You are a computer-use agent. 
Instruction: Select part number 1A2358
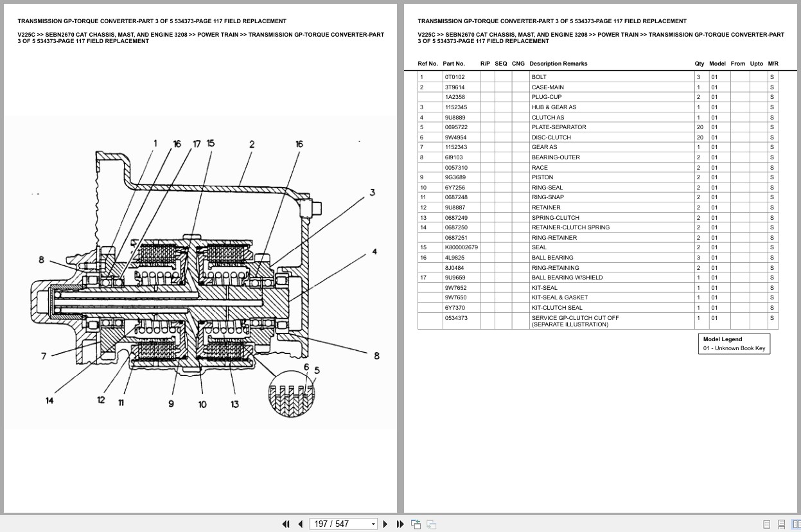coord(455,97)
